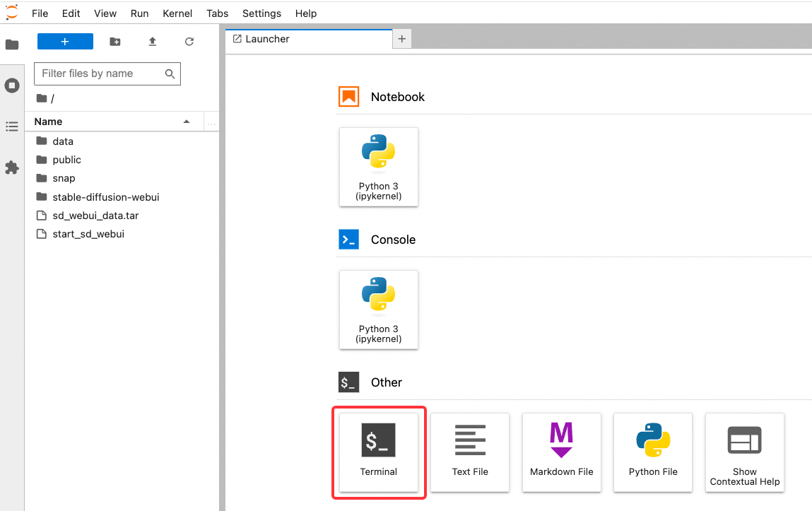Select the Launcher tab
Image resolution: width=812 pixels, height=511 pixels.
[309, 40]
